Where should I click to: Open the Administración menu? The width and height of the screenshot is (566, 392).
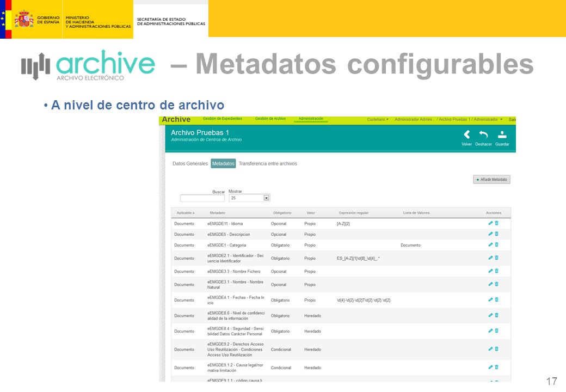tap(311, 119)
